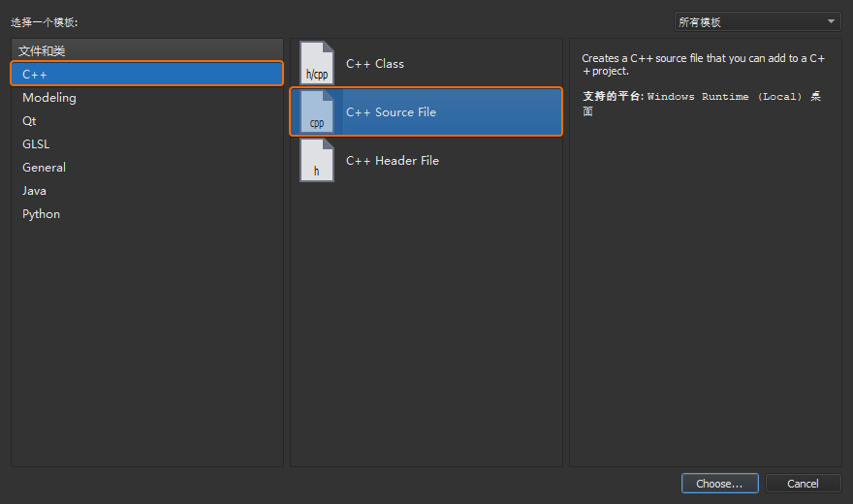
Task: Click the cpp file icon for C++ Source File
Action: (317, 112)
